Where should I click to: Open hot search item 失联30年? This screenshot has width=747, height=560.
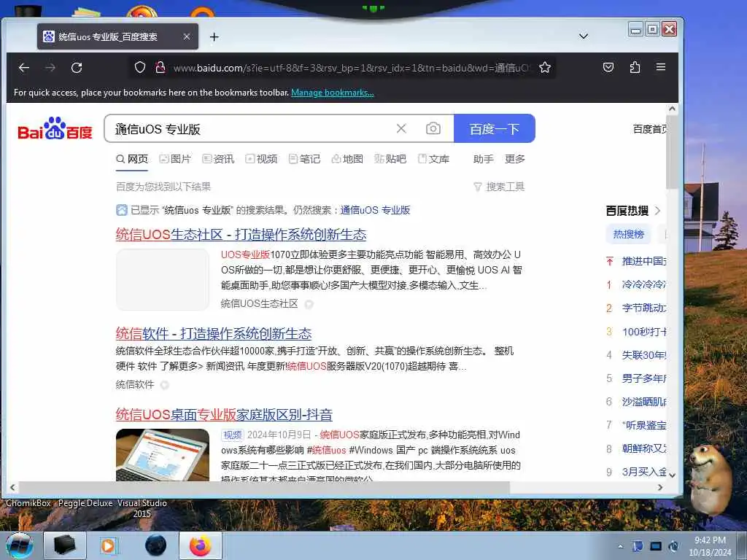[x=643, y=355]
